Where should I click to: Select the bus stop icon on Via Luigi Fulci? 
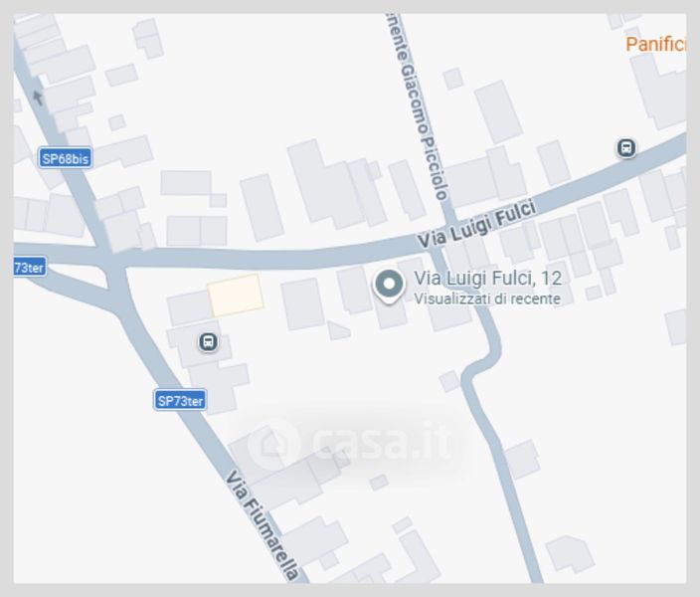pyautogui.click(x=625, y=148)
